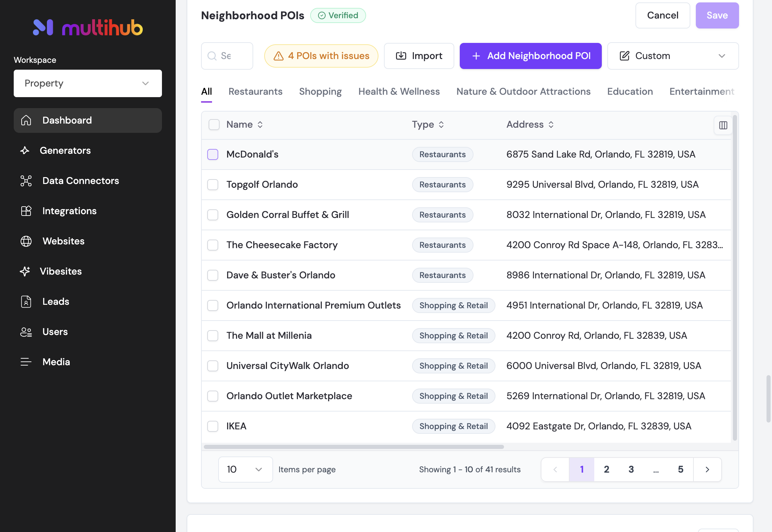Click the multihub logo

tap(87, 27)
